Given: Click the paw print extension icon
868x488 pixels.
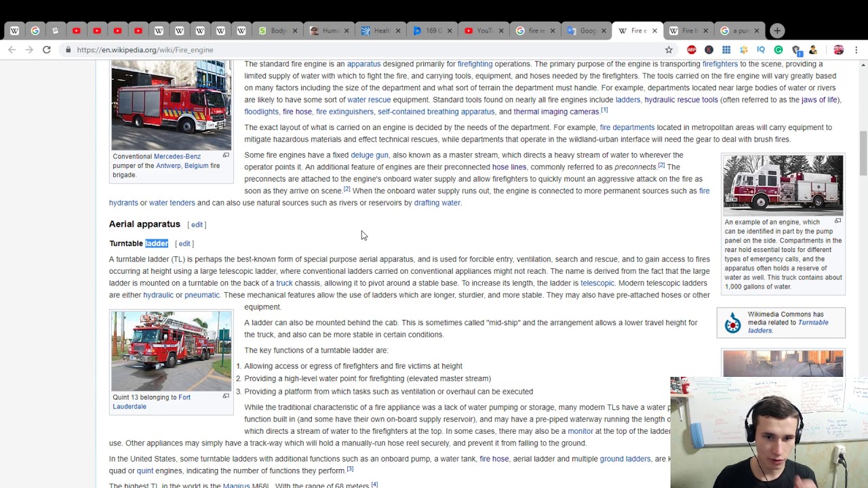Looking at the screenshot, I should click(744, 49).
